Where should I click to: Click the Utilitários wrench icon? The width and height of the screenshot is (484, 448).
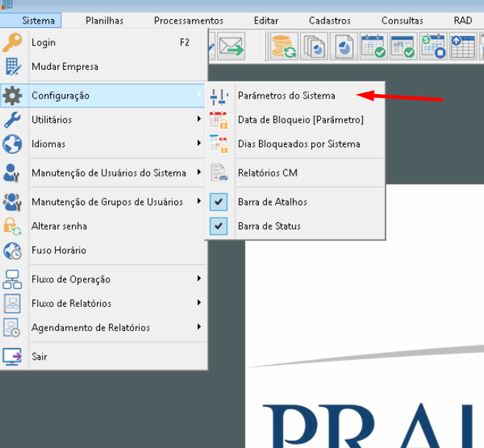pyautogui.click(x=13, y=119)
